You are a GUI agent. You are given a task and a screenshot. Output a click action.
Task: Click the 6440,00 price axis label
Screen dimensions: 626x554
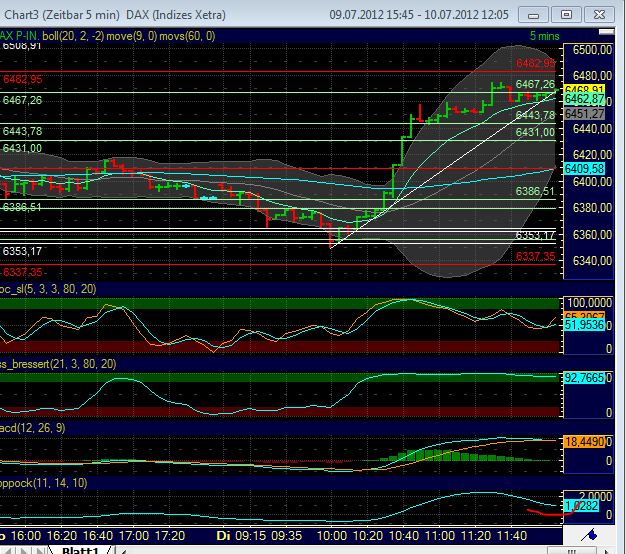pyautogui.click(x=592, y=129)
